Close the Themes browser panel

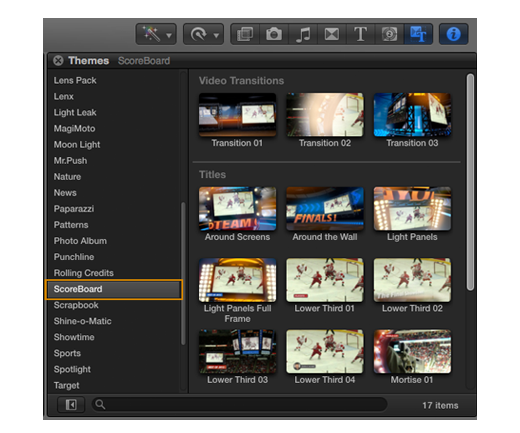[x=58, y=61]
